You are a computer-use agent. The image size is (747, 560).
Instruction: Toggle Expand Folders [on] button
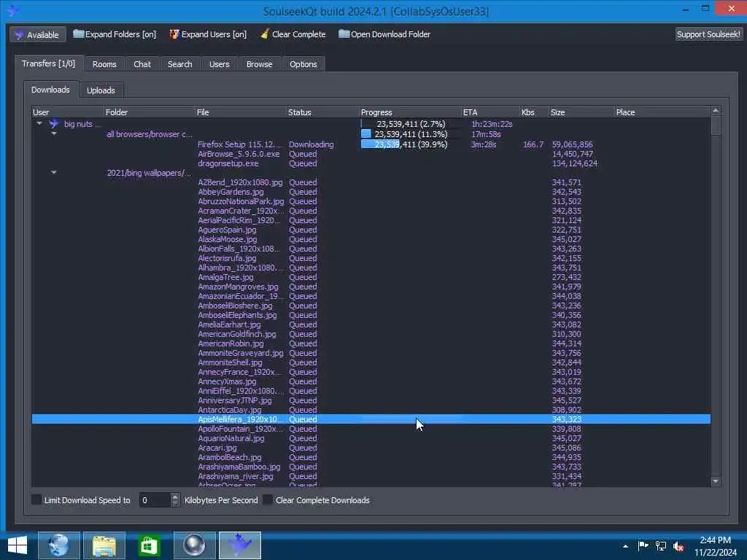(115, 34)
